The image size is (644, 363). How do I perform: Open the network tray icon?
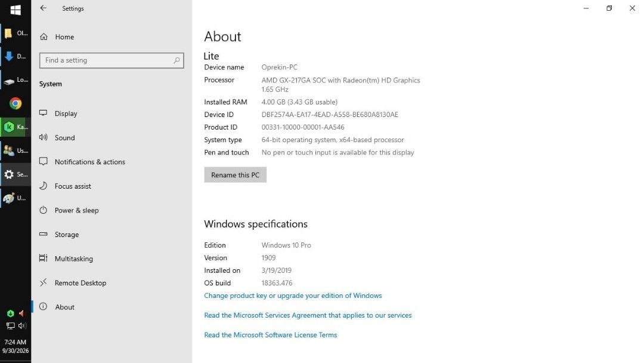click(x=10, y=326)
